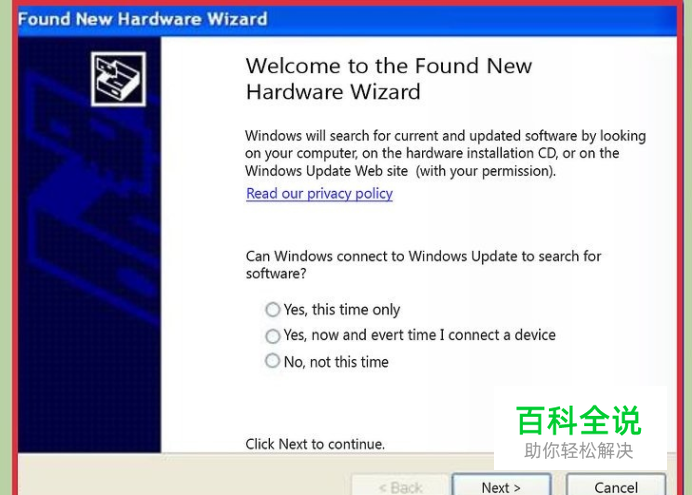Click the "Yes, this time only" label text
Screen dimensions: 692x495
[342, 310]
